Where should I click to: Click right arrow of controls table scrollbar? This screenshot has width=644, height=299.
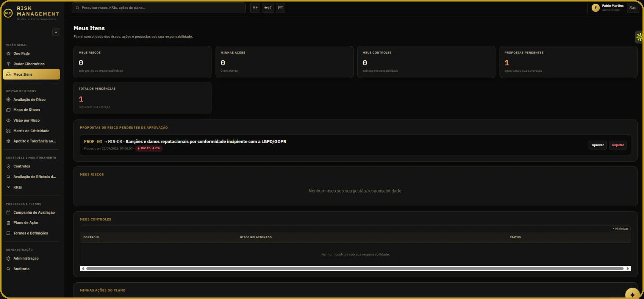628,269
